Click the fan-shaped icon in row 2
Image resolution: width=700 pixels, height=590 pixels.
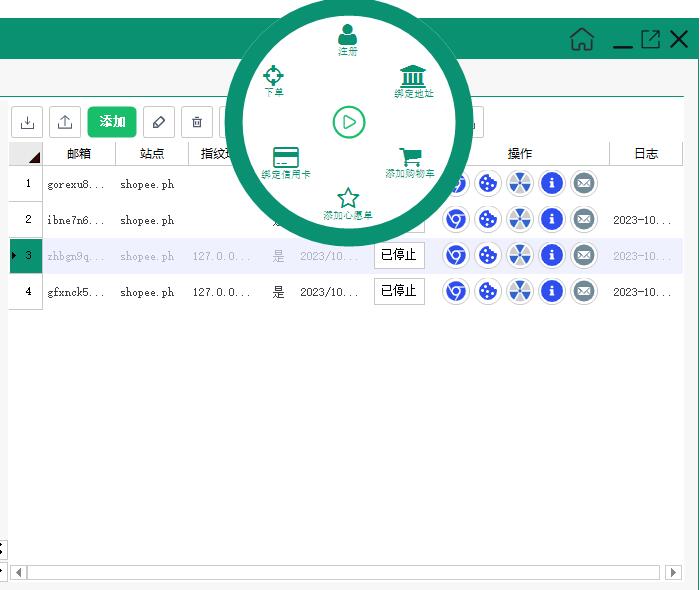[520, 219]
